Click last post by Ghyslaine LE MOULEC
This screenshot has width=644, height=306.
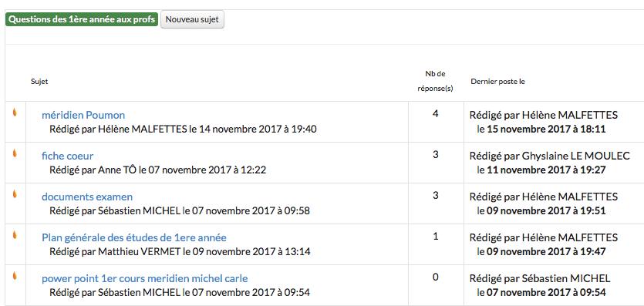550,156
